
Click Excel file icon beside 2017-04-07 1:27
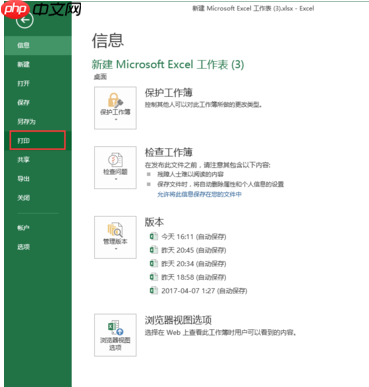(153, 290)
